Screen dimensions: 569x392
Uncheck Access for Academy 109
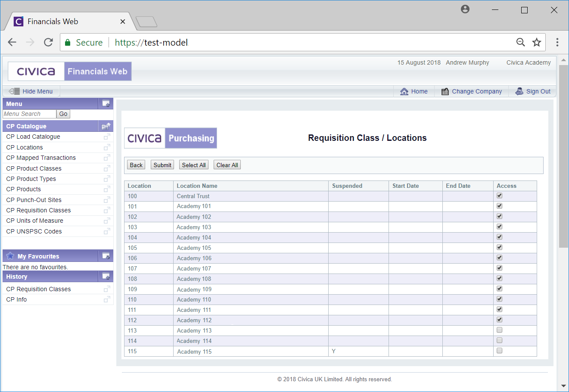(x=500, y=289)
